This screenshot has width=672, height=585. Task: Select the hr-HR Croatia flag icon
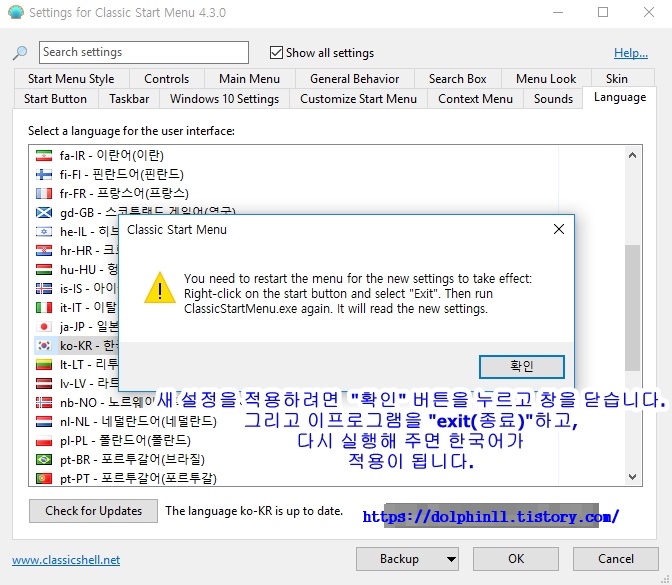(x=44, y=251)
